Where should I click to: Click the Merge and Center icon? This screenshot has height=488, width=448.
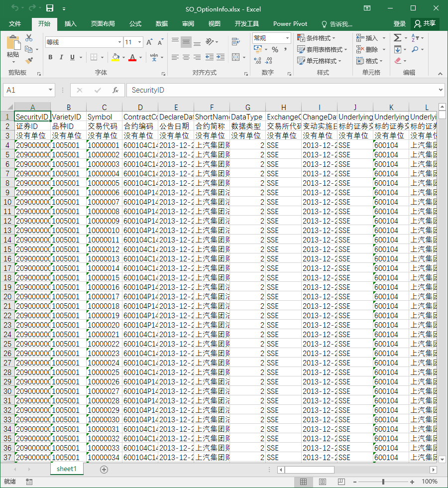pos(236,57)
